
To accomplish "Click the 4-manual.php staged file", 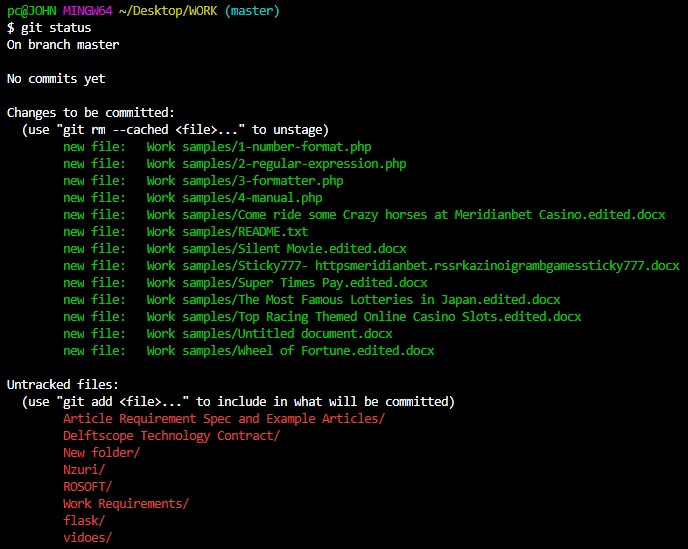I will 234,198.
